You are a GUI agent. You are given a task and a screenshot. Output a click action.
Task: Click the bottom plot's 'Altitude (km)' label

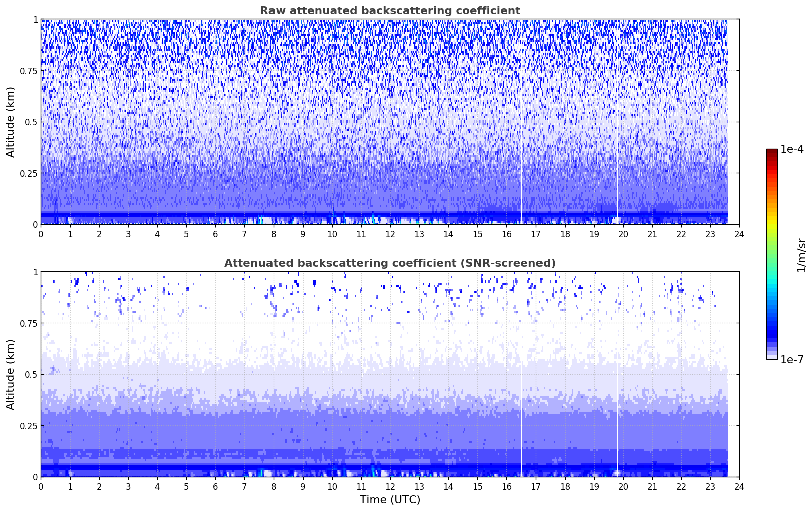11,374
